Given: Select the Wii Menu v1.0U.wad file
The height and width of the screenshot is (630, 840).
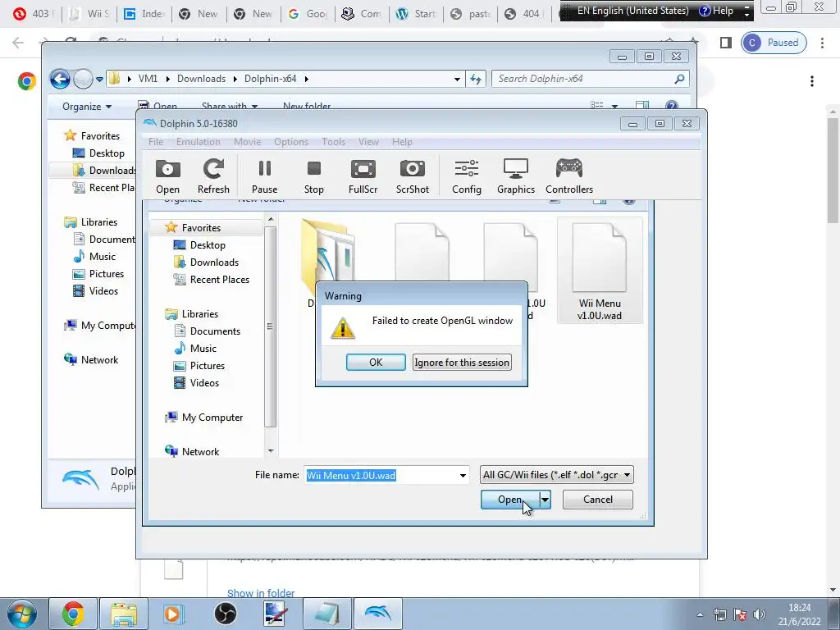Looking at the screenshot, I should pos(600,271).
